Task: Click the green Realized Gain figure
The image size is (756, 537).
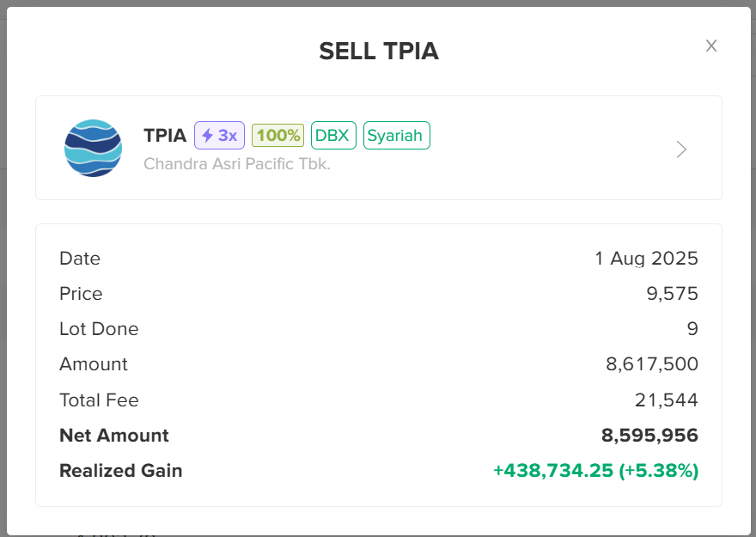Action: [x=596, y=471]
